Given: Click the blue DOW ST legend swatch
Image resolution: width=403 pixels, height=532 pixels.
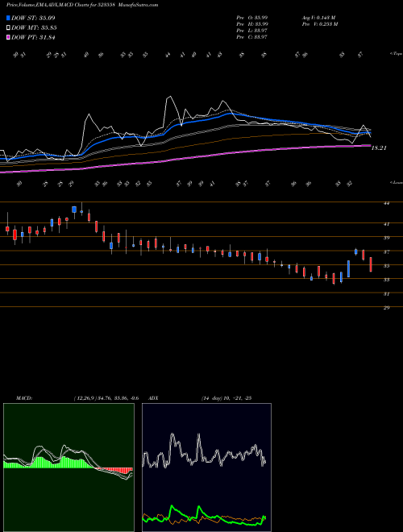Looking at the screenshot, I should pyautogui.click(x=8, y=18).
